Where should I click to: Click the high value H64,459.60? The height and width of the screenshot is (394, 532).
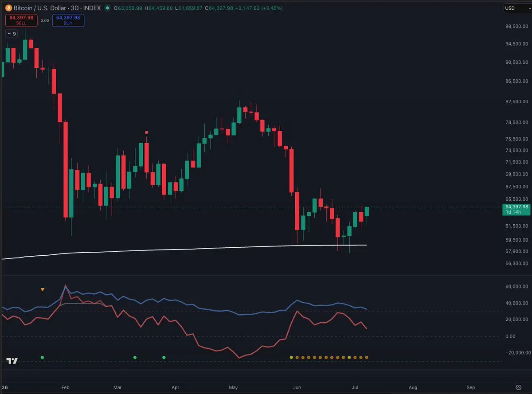point(159,8)
